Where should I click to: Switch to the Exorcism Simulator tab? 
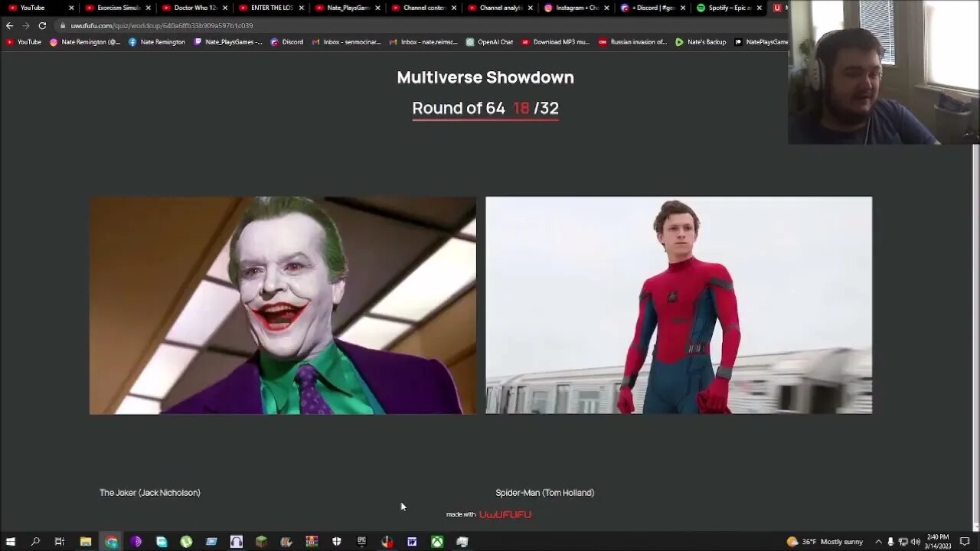click(119, 8)
